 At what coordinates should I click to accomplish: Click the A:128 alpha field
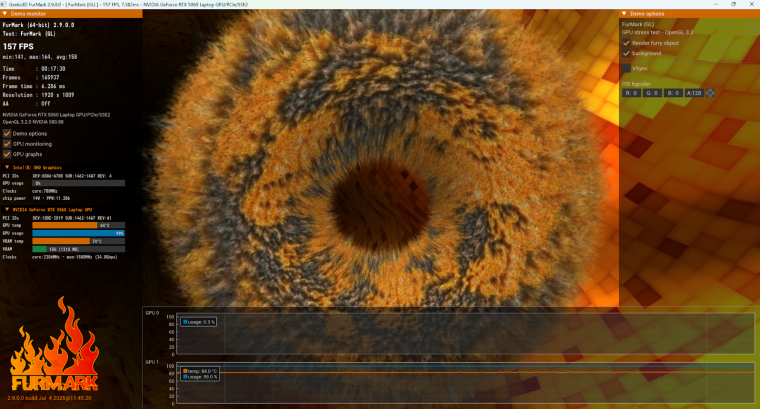694,93
